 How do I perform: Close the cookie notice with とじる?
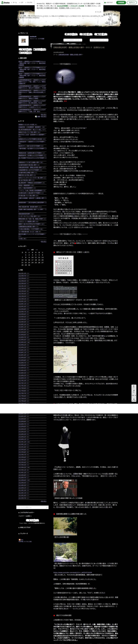(98, 12)
